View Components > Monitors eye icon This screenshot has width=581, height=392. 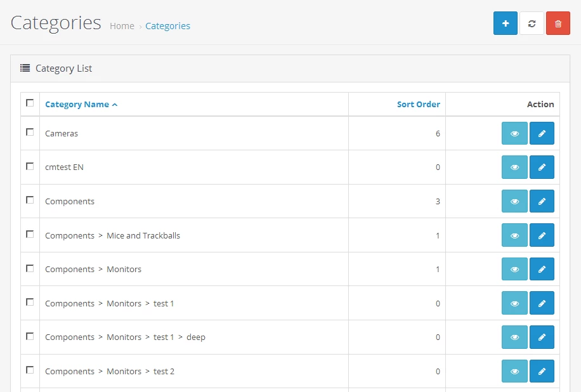click(x=514, y=269)
